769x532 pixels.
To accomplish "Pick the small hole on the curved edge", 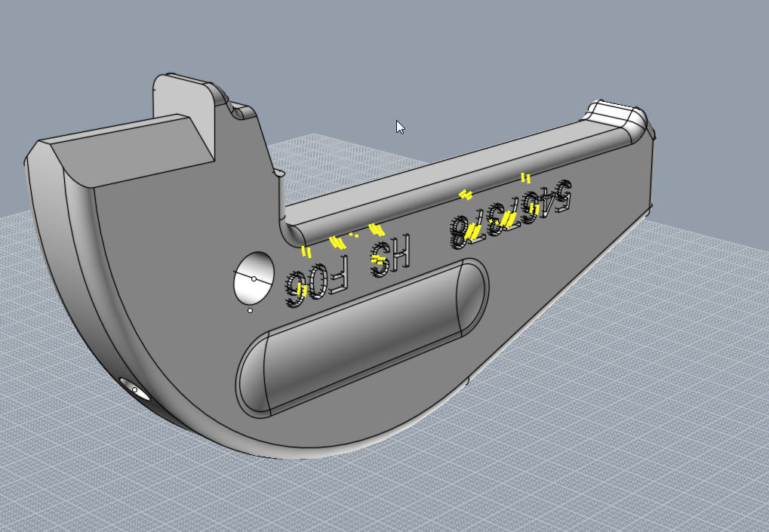I will click(x=135, y=389).
